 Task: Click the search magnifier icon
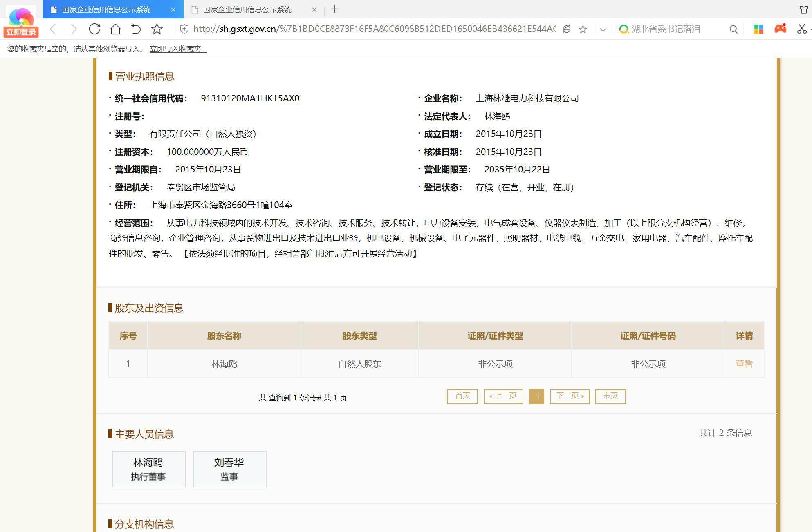pos(733,29)
